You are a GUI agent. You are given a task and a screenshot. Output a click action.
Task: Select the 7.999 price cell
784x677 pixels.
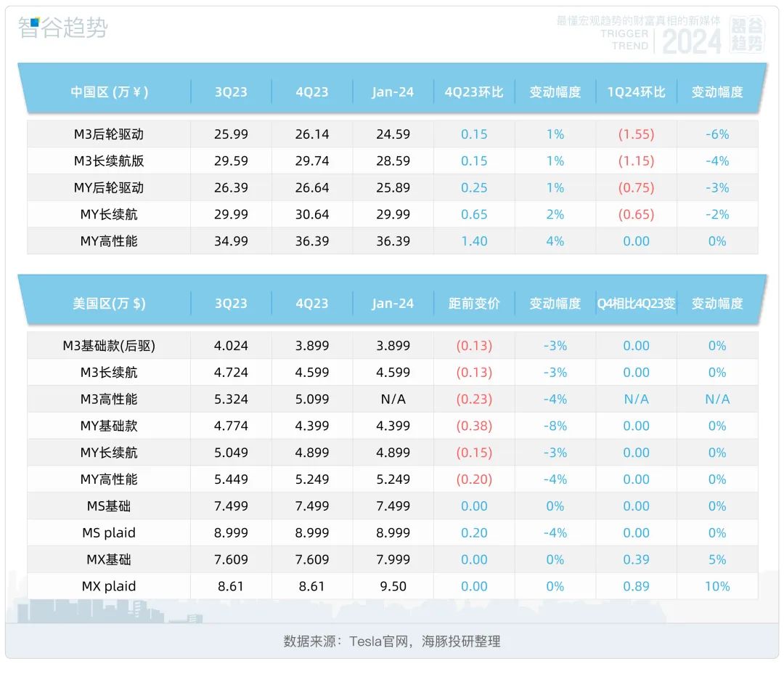coord(393,559)
